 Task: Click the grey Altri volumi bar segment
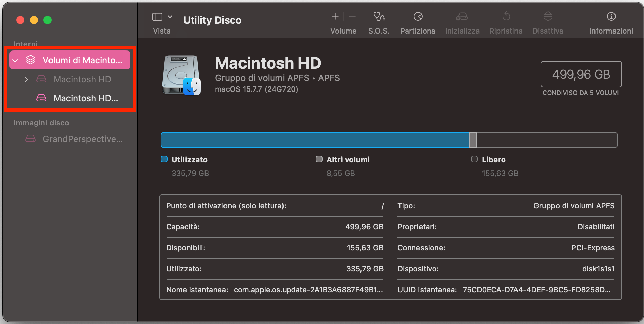coord(473,140)
